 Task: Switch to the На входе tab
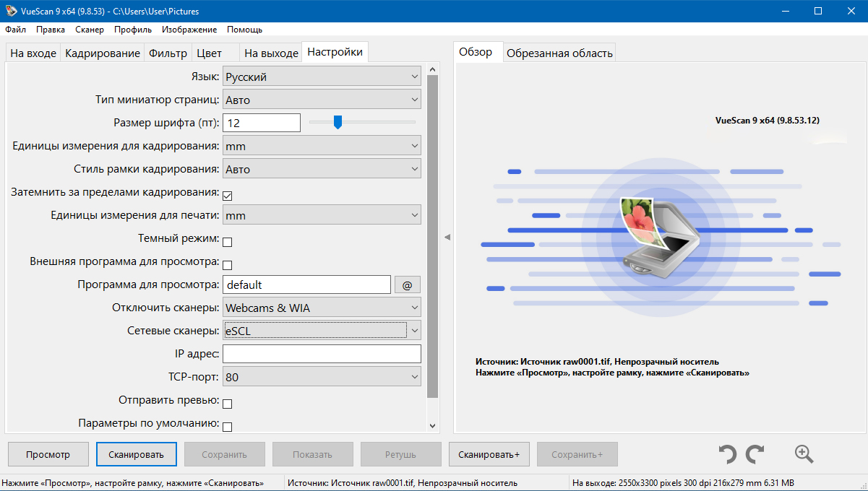[33, 53]
